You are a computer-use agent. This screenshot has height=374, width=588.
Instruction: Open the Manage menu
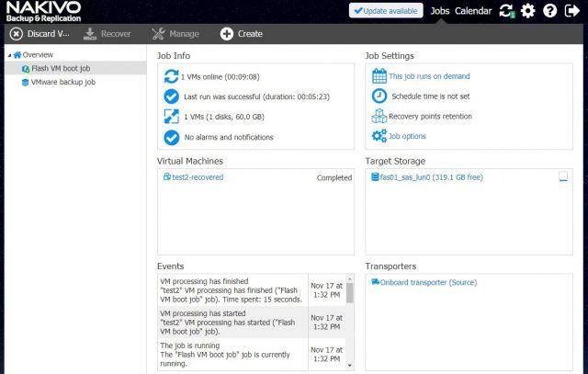175,34
